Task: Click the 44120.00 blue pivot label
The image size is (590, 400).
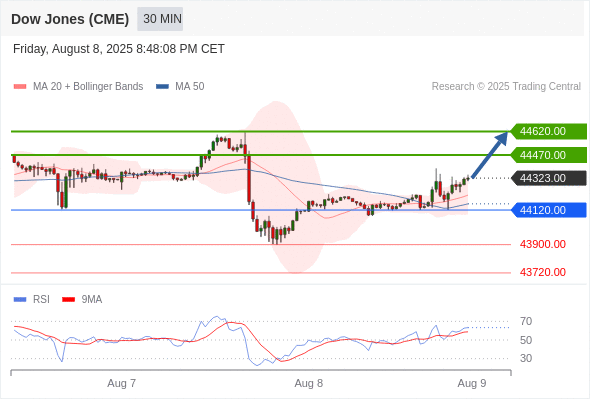Action: coord(549,210)
